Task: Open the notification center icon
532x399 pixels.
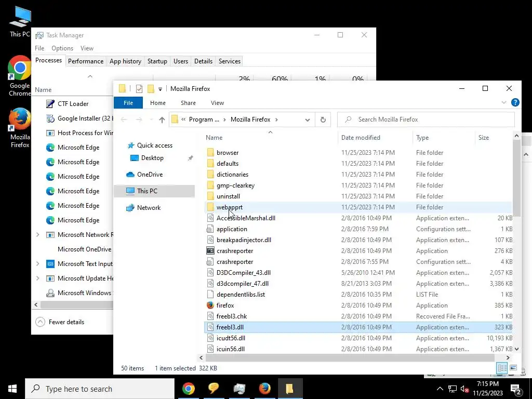Action: tap(516, 389)
